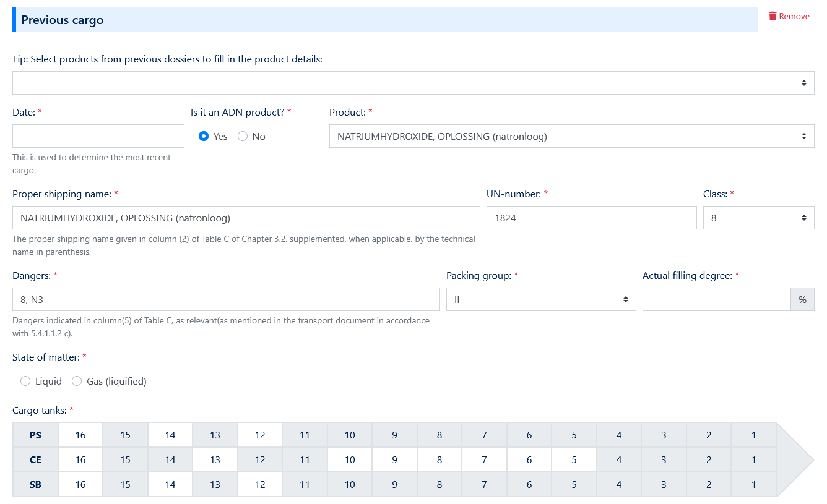The image size is (827, 504).
Task: Select tank 16 in the PS row
Action: click(x=80, y=435)
